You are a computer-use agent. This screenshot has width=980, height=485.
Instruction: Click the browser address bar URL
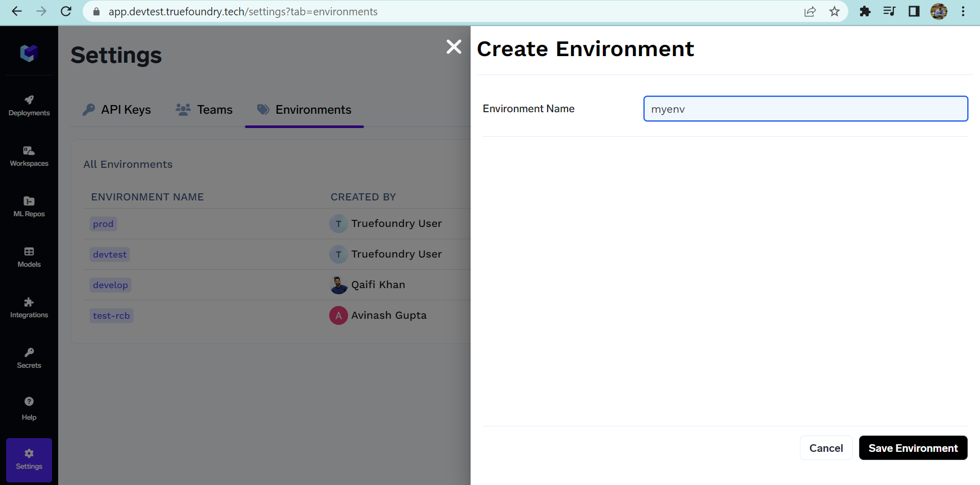tap(243, 12)
